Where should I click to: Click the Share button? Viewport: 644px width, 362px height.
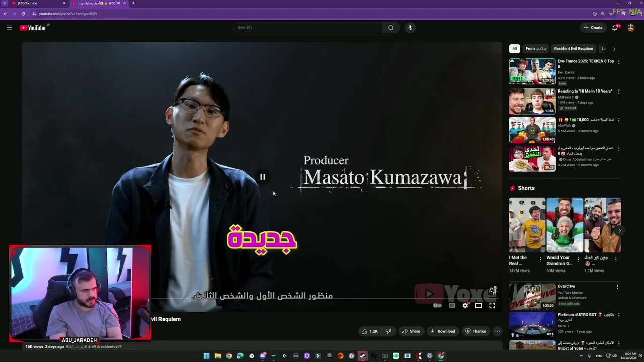tap(411, 331)
